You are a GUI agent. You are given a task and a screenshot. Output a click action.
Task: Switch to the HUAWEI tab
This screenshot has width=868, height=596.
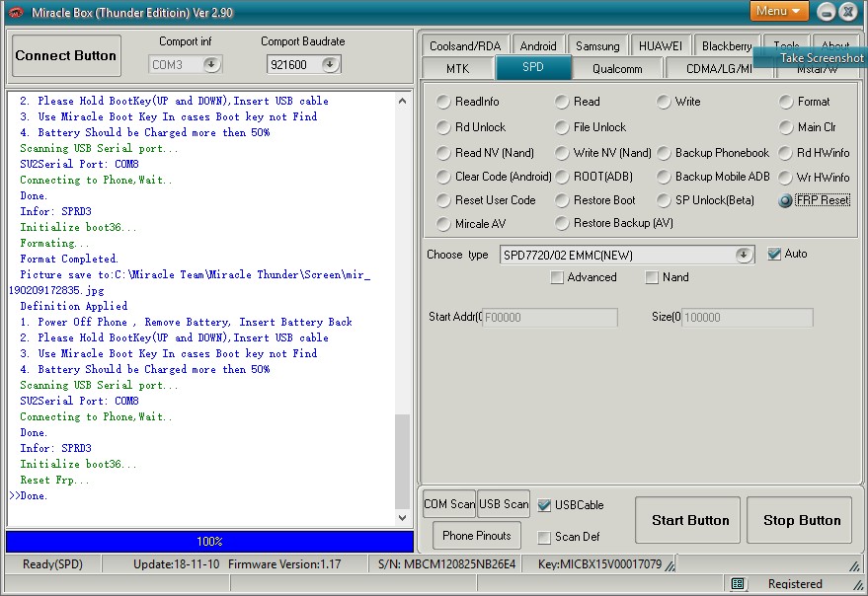pyautogui.click(x=661, y=46)
